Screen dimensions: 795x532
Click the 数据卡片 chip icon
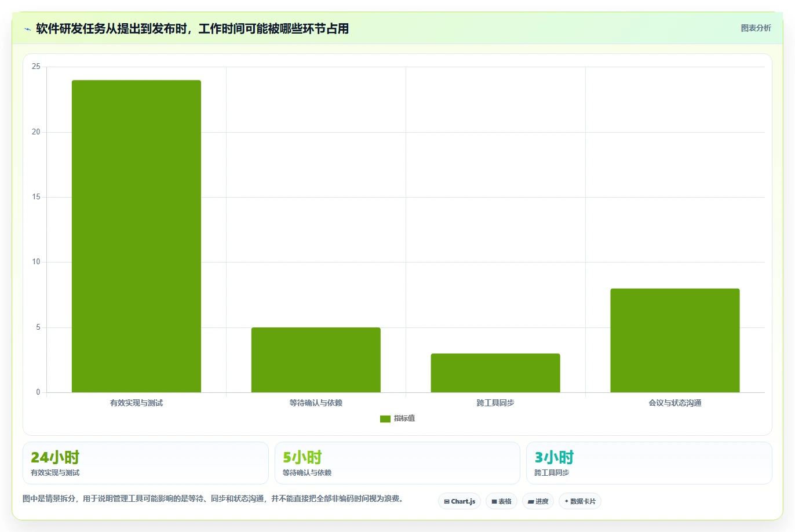tap(567, 501)
